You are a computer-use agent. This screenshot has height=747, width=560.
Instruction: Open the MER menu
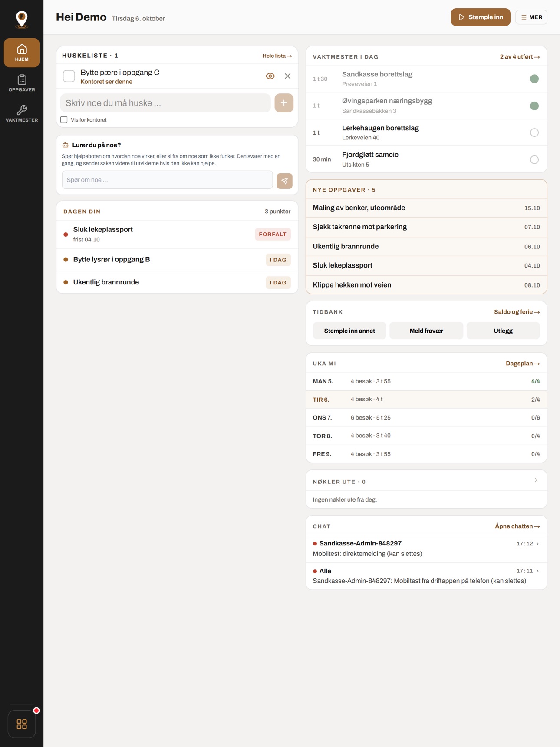[x=531, y=17]
